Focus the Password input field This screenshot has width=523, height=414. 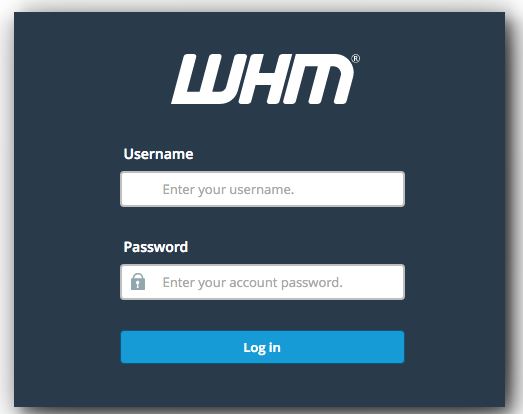(x=263, y=282)
